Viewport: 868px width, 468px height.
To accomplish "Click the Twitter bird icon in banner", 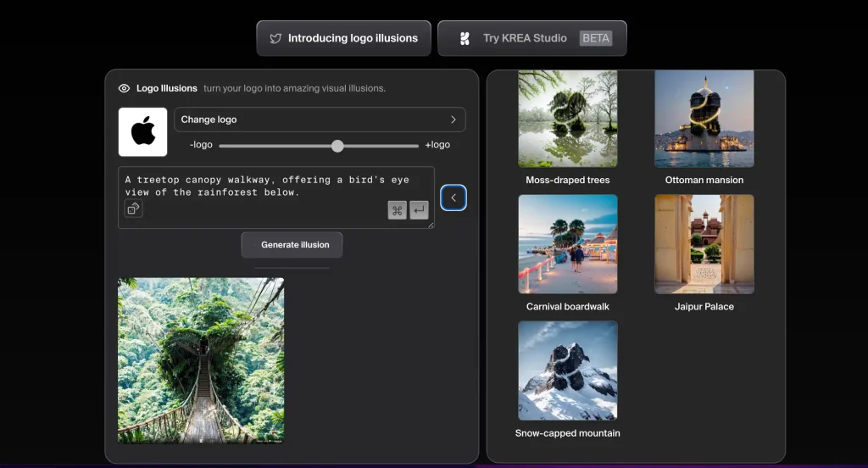I will coord(275,38).
